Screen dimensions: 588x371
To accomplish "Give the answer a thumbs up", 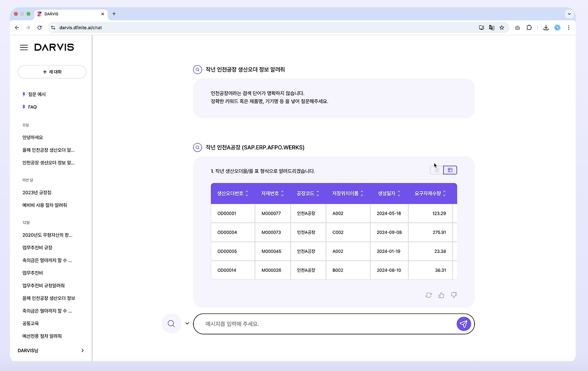I will pyautogui.click(x=441, y=295).
